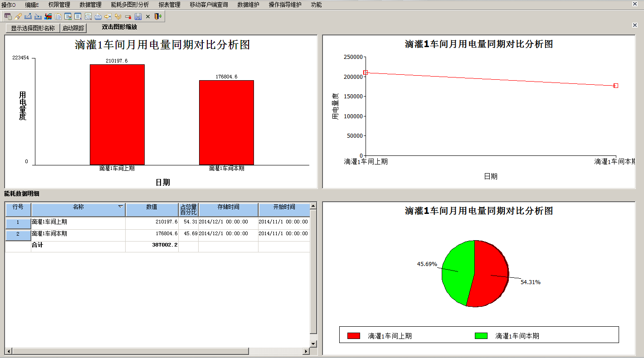Click the 显示选择图形名称 button
The image size is (644, 358).
[x=33, y=28]
